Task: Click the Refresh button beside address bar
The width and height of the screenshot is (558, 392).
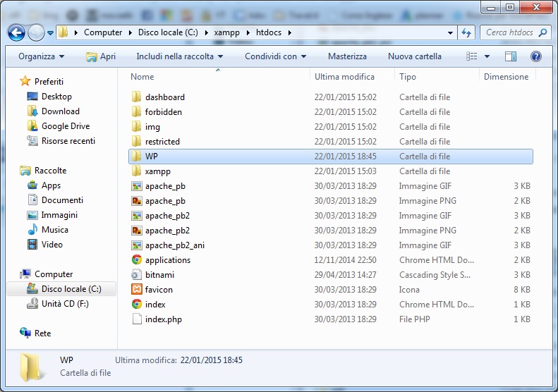Action: pyautogui.click(x=466, y=32)
